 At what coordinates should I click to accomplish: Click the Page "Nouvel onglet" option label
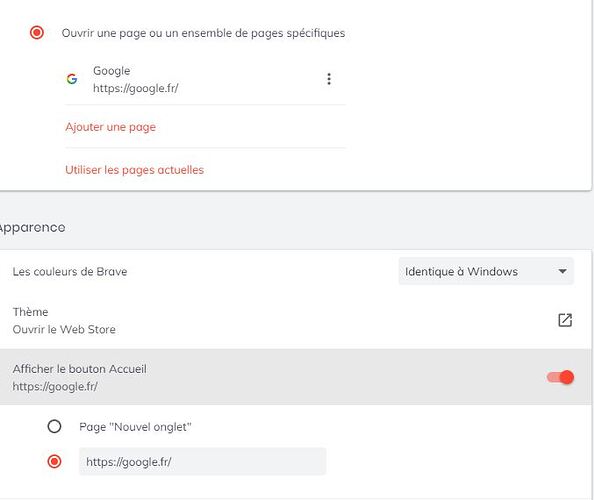point(135,427)
